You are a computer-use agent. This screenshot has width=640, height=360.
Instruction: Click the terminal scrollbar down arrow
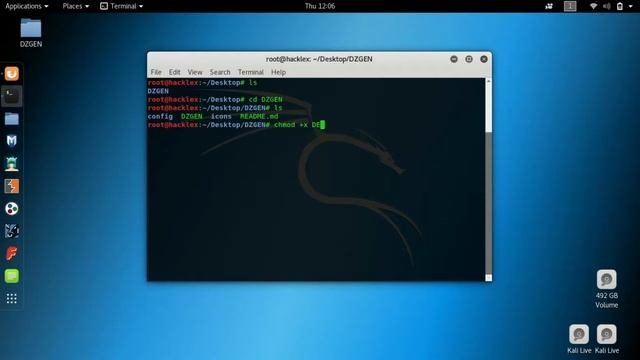click(x=488, y=278)
